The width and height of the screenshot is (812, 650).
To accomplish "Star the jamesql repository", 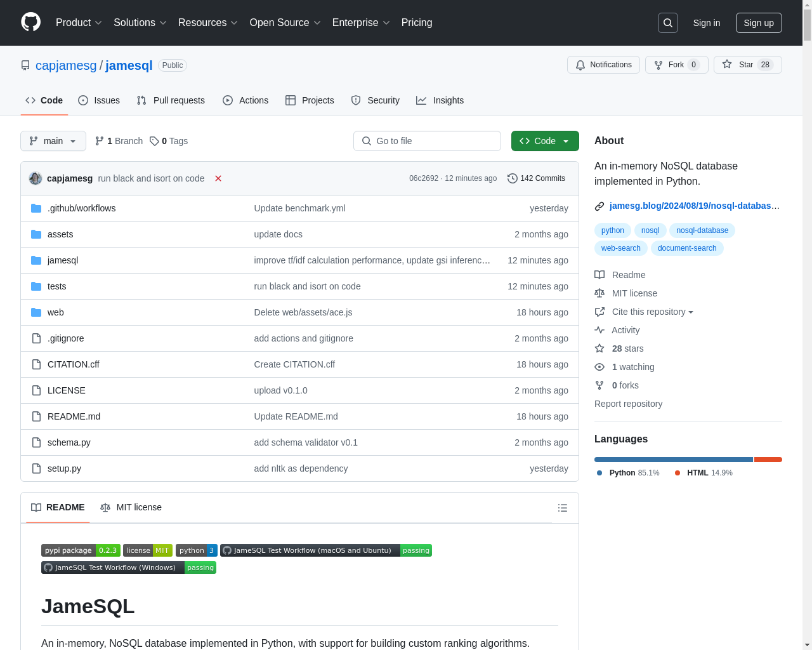I will click(747, 65).
